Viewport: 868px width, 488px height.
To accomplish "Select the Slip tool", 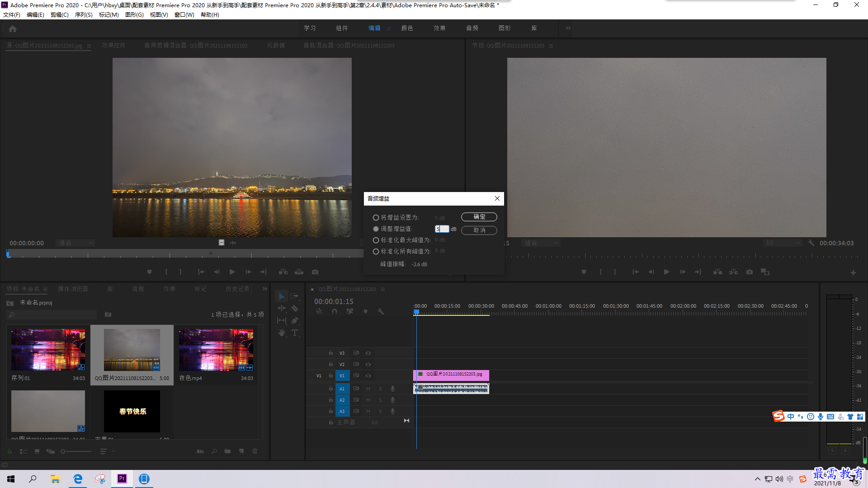I will (x=282, y=320).
